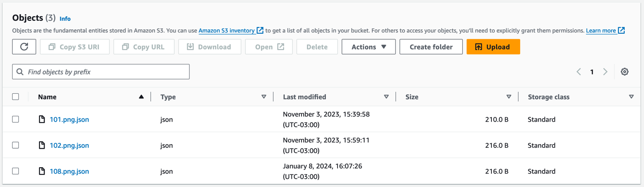Screen dimensions: 644x187
Task: Click the Create folder button
Action: point(431,47)
